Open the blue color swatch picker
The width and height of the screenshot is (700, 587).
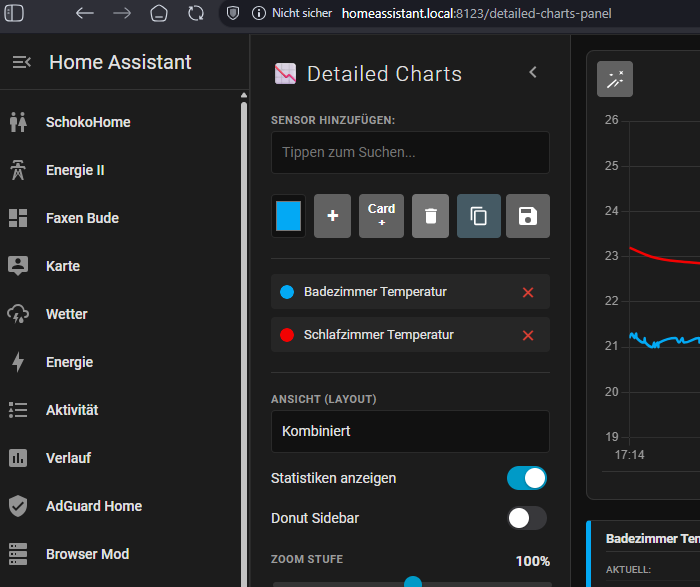[288, 216]
